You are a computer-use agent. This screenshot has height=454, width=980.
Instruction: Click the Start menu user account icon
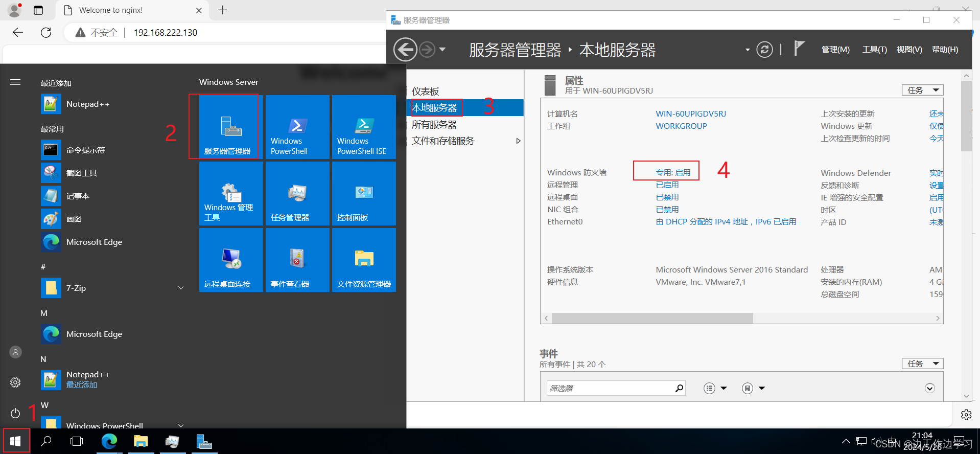15,352
